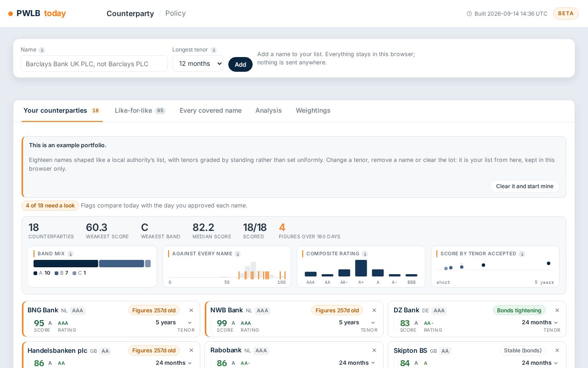Open the NWB Bank tenor dropdown
The height and width of the screenshot is (368, 588).
click(x=357, y=322)
